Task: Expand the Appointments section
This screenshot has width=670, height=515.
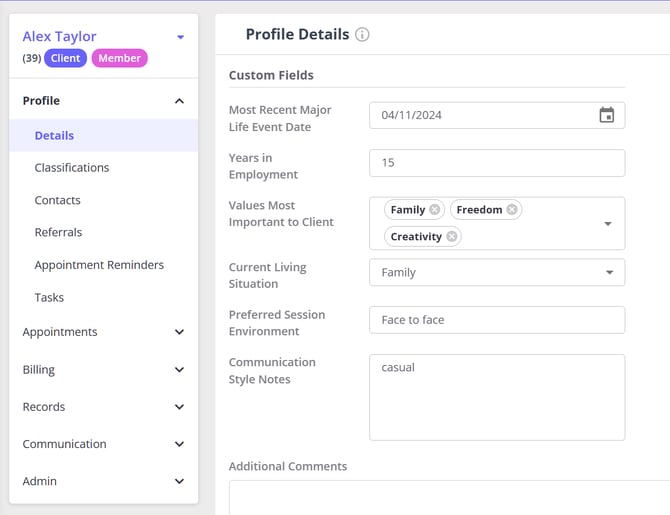Action: [x=179, y=332]
